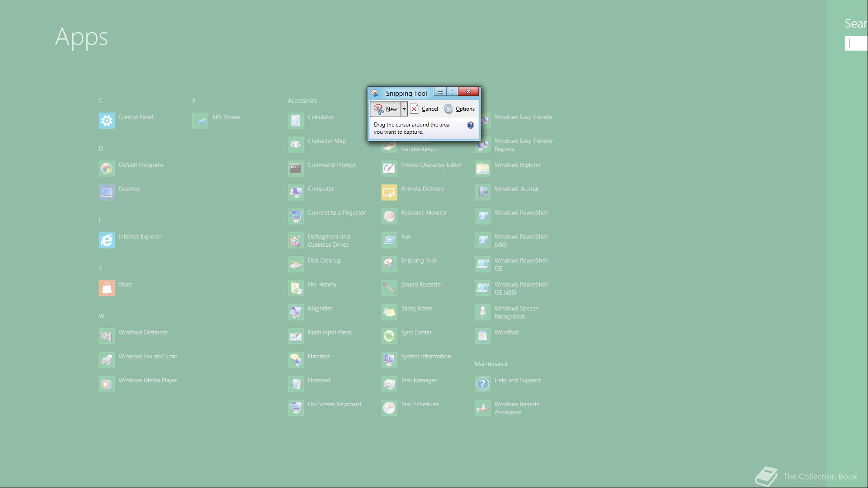Open the Notepad icon

click(x=296, y=384)
